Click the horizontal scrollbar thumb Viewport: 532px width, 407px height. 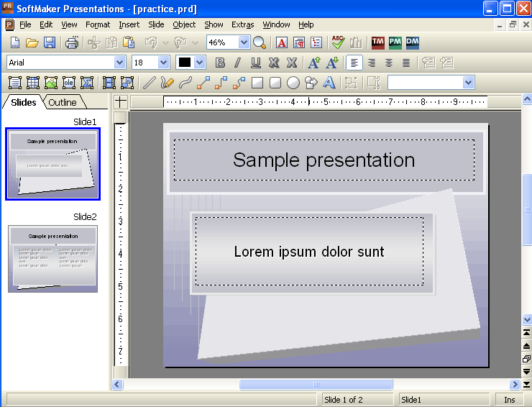[316, 384]
